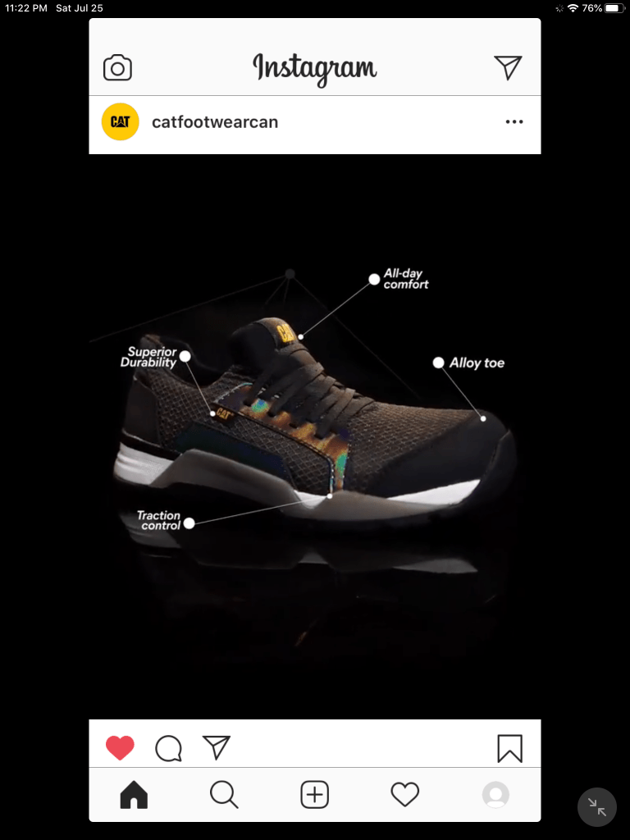630x840 pixels.
Task: Tap the Instagram logo title
Action: tap(315, 69)
